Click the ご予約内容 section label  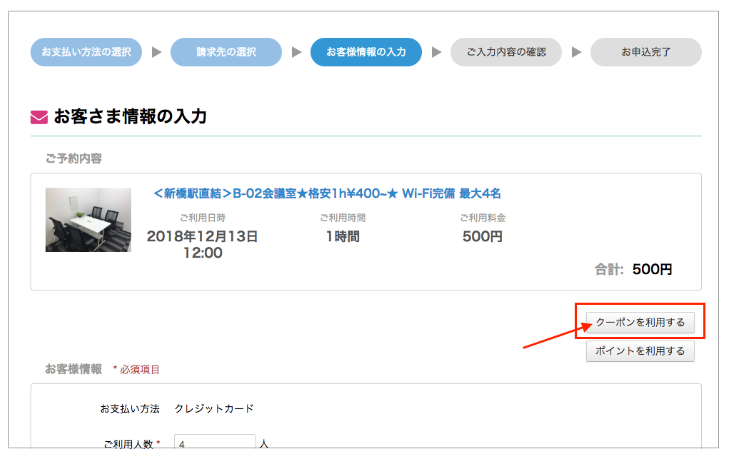point(74,159)
